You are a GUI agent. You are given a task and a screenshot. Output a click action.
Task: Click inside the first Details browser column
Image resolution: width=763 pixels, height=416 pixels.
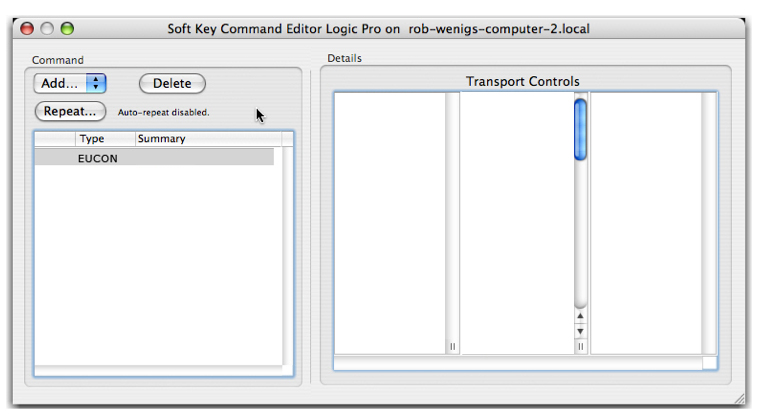[390, 220]
